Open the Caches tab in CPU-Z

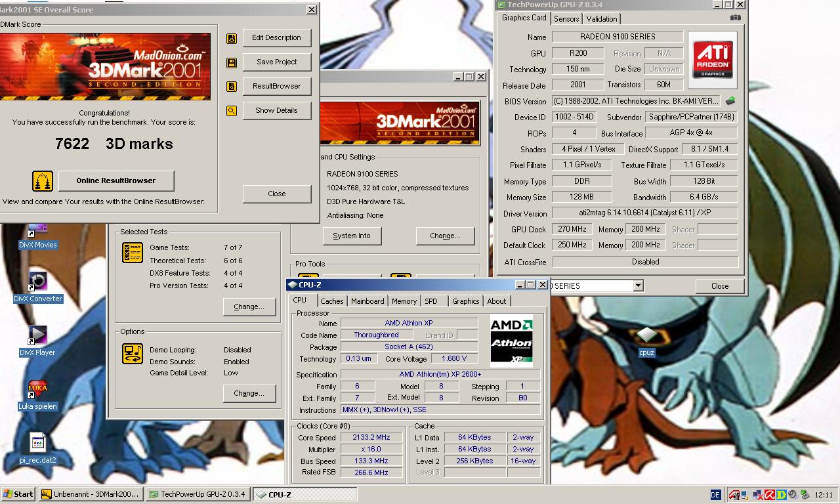click(x=332, y=301)
